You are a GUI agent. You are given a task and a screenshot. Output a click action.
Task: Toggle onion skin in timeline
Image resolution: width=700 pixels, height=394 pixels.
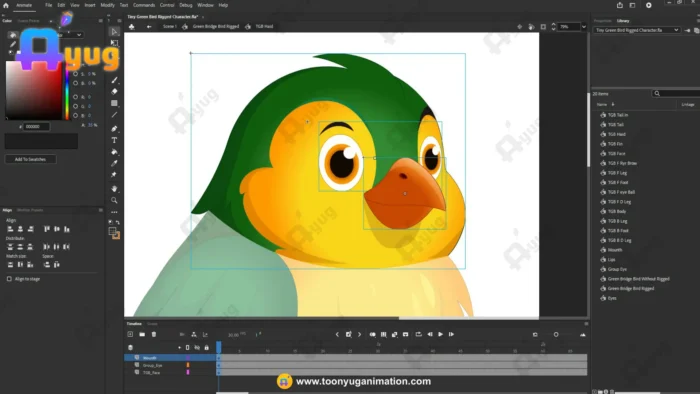pyautogui.click(x=372, y=334)
